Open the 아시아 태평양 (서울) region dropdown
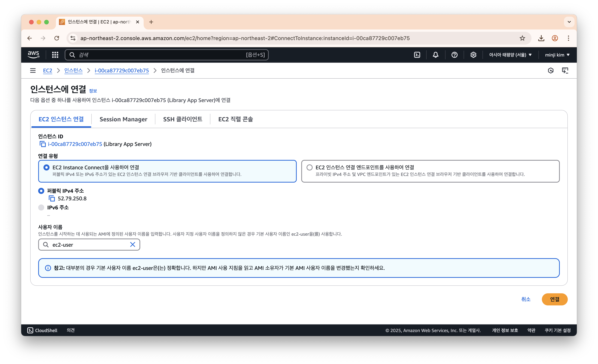Viewport: 598px width, 364px height. click(510, 55)
